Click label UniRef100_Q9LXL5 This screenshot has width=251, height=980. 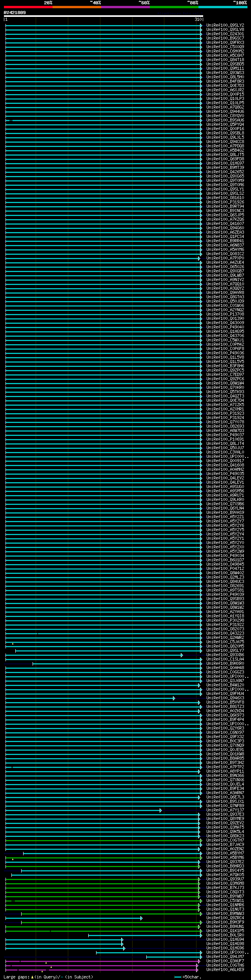(x=225, y=138)
